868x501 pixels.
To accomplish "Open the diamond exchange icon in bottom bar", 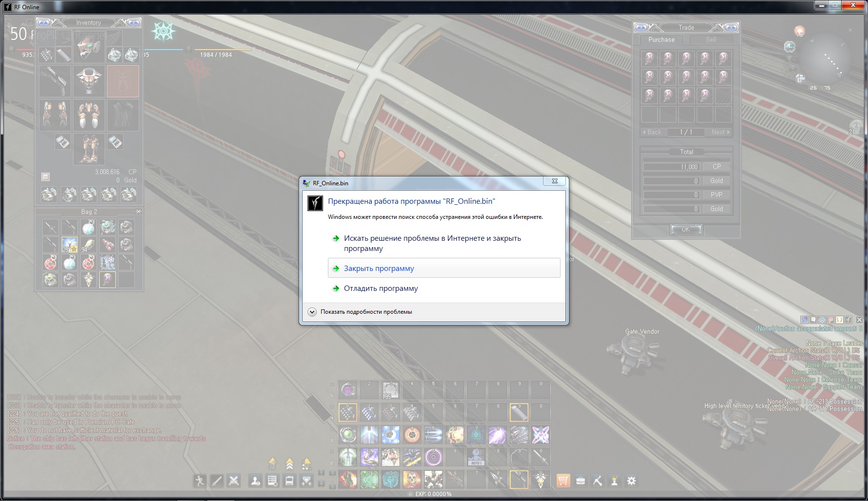I will pyautogui.click(x=307, y=481).
